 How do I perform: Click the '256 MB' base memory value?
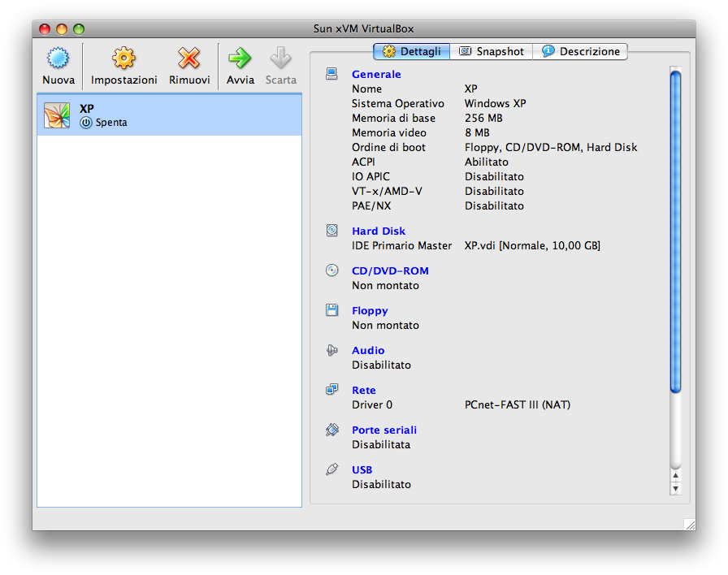coord(483,119)
